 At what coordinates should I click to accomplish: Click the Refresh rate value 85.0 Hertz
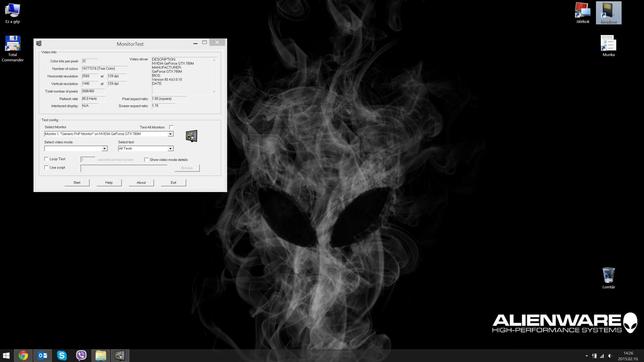[x=93, y=99]
